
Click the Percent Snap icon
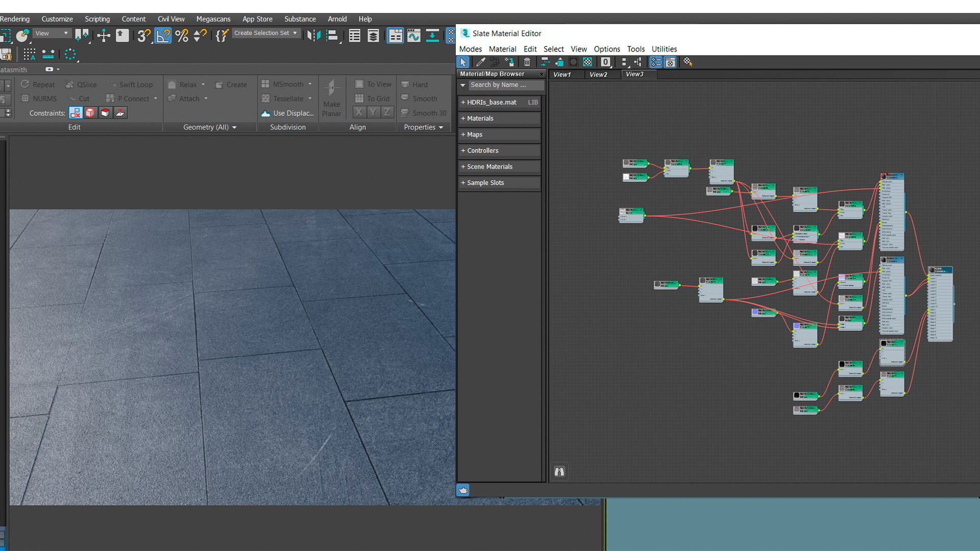tap(182, 36)
